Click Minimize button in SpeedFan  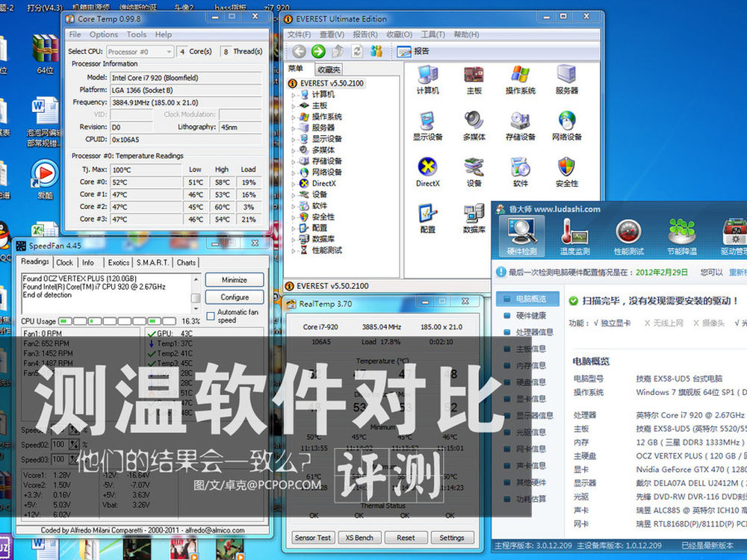pos(235,280)
